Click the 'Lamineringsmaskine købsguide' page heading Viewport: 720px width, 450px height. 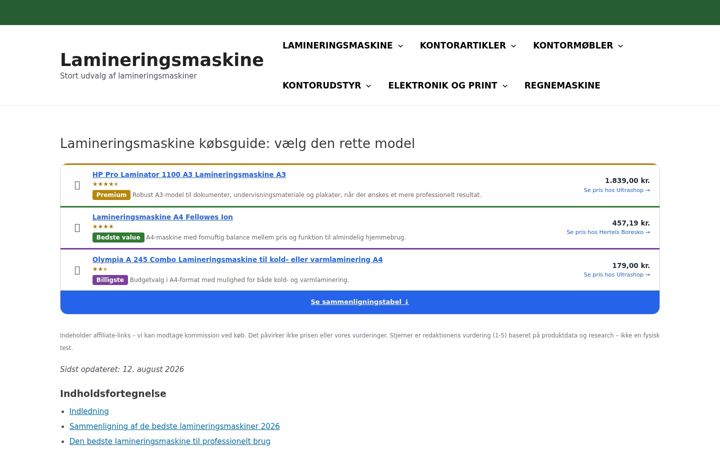pyautogui.click(x=237, y=143)
